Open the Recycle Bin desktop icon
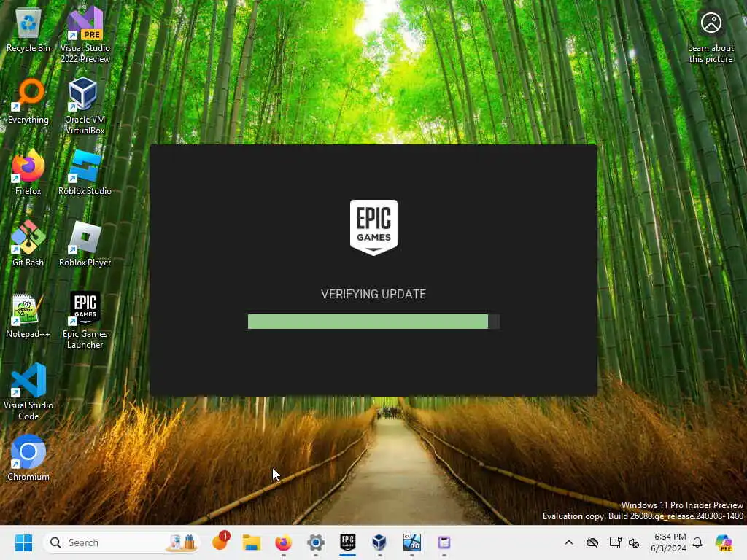This screenshot has width=747, height=560. coord(28,30)
